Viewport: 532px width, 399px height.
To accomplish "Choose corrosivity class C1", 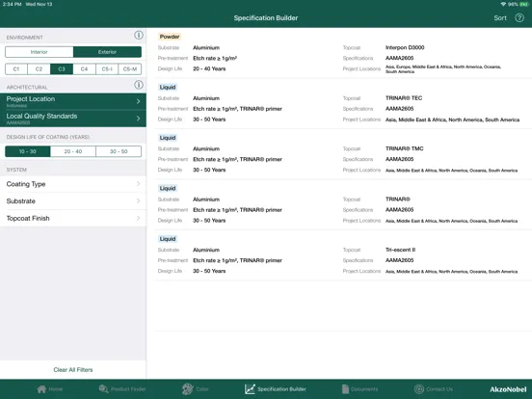I will tap(16, 68).
